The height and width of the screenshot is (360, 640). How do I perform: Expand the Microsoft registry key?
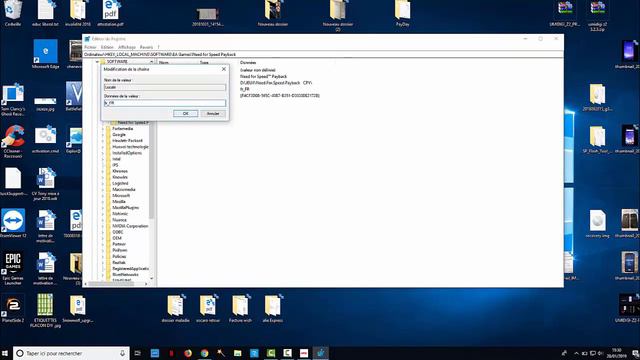pos(103,196)
